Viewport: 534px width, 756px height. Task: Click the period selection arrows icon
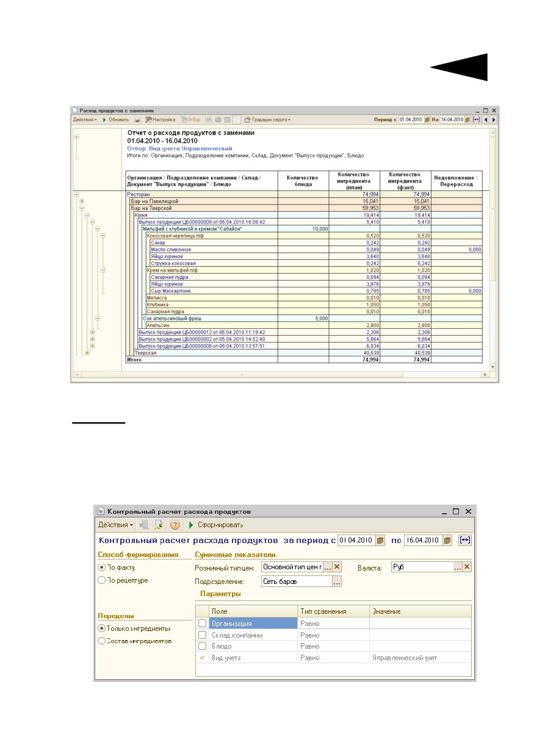pos(465,541)
